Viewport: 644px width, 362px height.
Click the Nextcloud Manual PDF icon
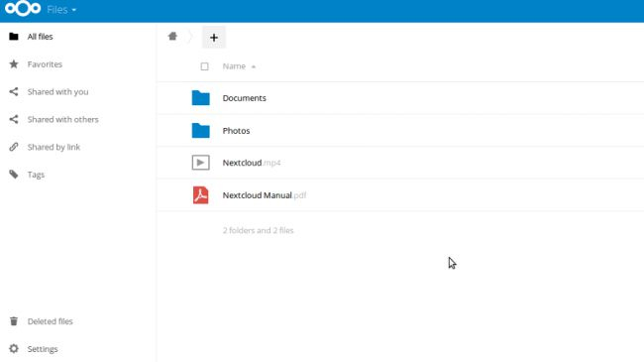coord(201,195)
